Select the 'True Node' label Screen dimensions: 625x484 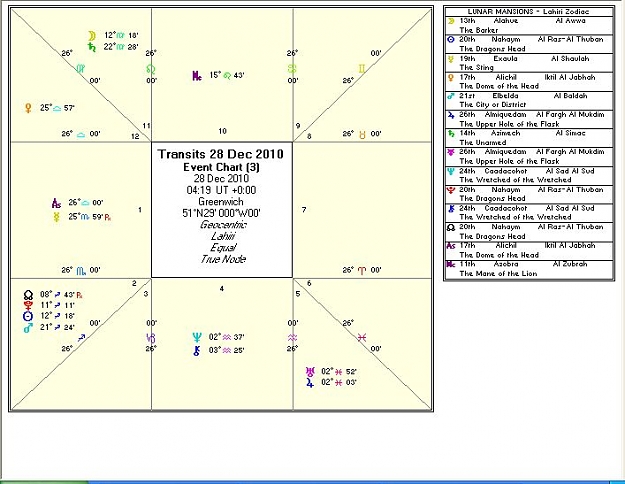coord(223,259)
